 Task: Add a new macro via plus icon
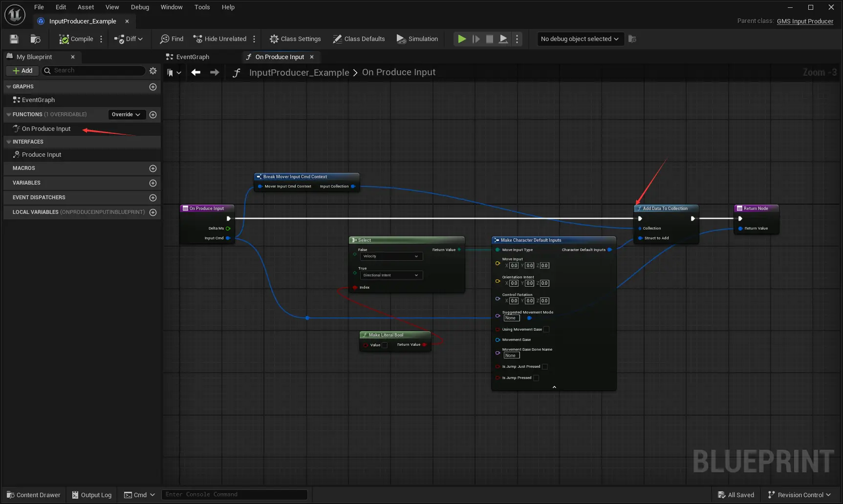153,168
